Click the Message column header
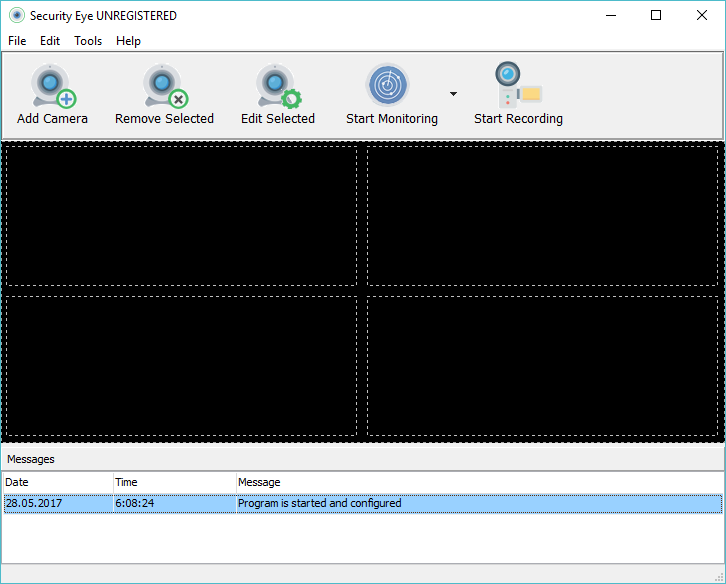 [478, 482]
